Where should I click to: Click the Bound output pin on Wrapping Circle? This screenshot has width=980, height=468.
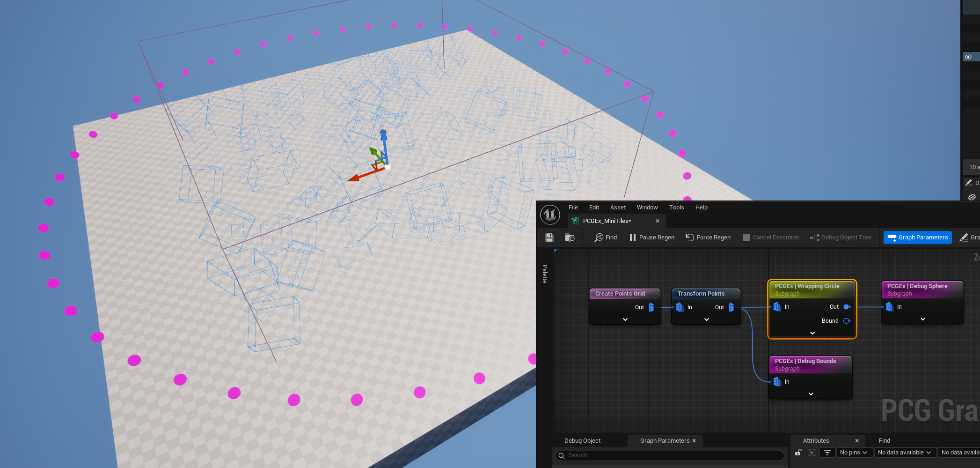click(847, 321)
